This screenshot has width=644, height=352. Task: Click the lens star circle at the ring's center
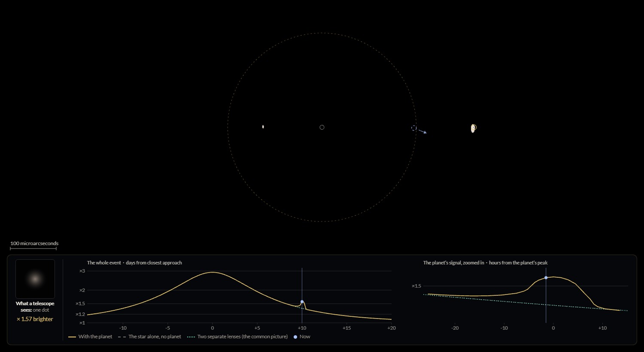pos(322,127)
